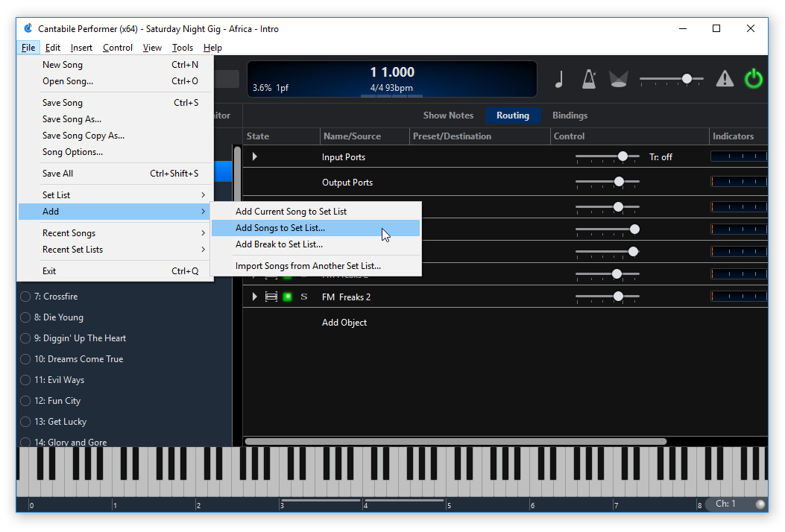
Task: Select radio button for 13: Get Lucky
Action: point(25,422)
